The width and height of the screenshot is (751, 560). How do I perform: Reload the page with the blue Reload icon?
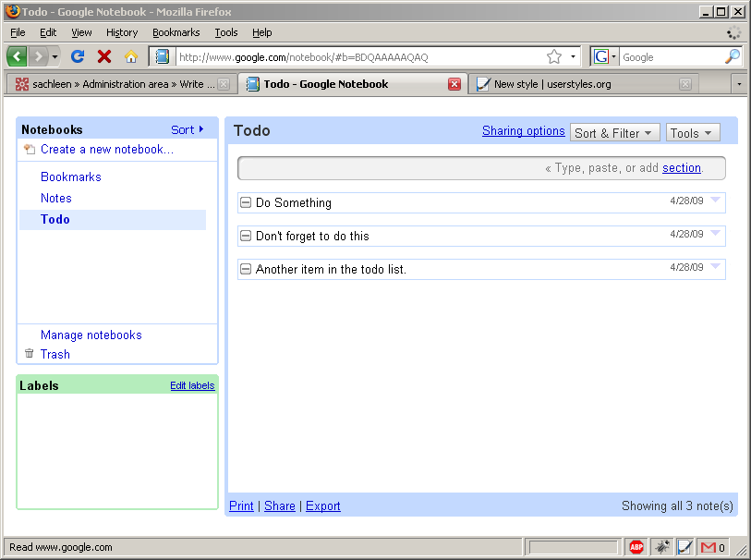click(x=78, y=56)
